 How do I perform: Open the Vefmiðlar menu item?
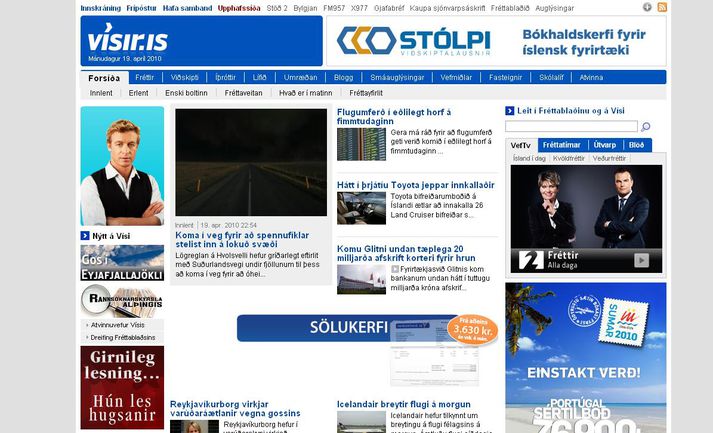456,78
